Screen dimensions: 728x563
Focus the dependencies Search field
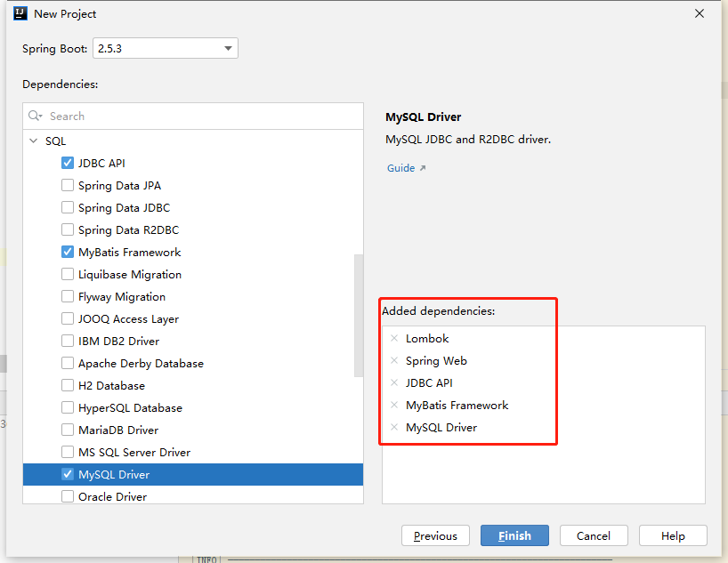pyautogui.click(x=193, y=116)
